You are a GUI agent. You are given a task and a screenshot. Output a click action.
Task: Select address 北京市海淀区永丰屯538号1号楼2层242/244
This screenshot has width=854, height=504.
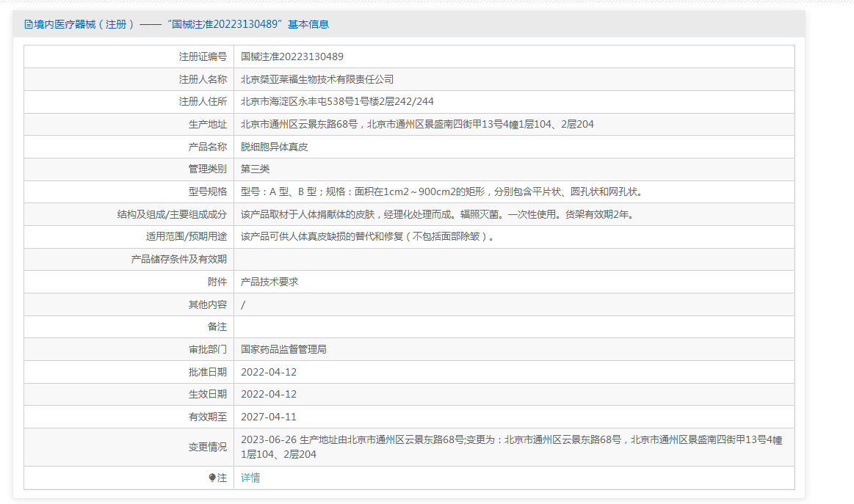pyautogui.click(x=337, y=102)
